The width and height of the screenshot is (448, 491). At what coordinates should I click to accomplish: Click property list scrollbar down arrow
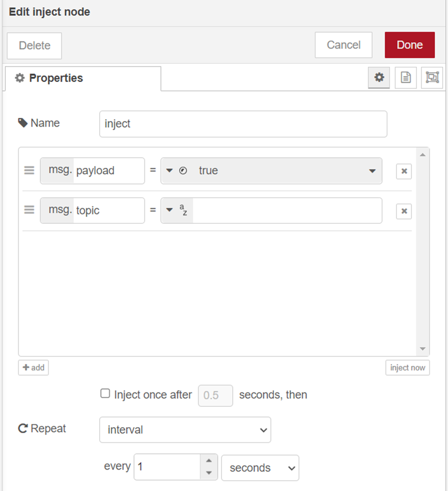pos(423,349)
